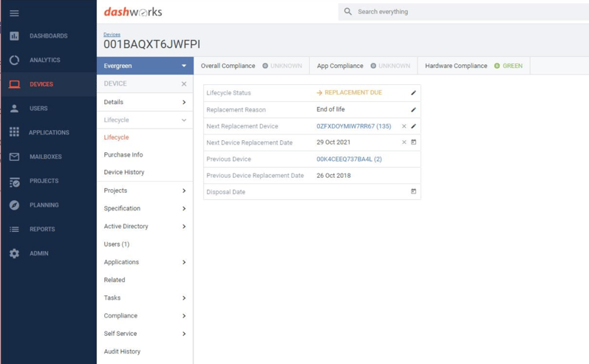Screen dimensions: 589x364
Task: Click the Devices laptop icon
Action: [x=14, y=84]
